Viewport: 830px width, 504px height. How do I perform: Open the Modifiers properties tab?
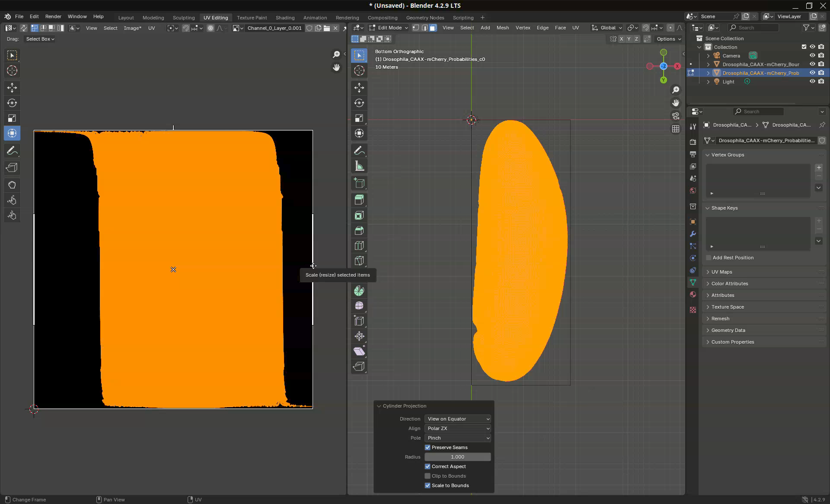[693, 234]
